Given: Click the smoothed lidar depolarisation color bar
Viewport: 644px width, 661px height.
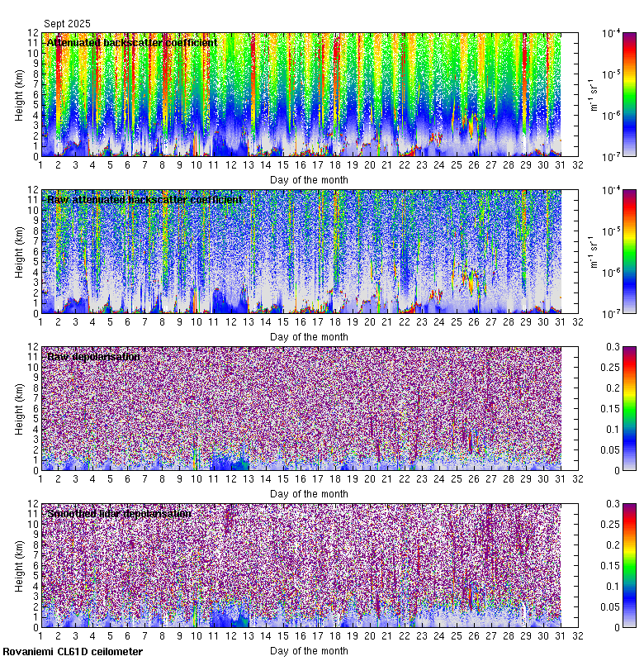Looking at the screenshot, I should 629,565.
